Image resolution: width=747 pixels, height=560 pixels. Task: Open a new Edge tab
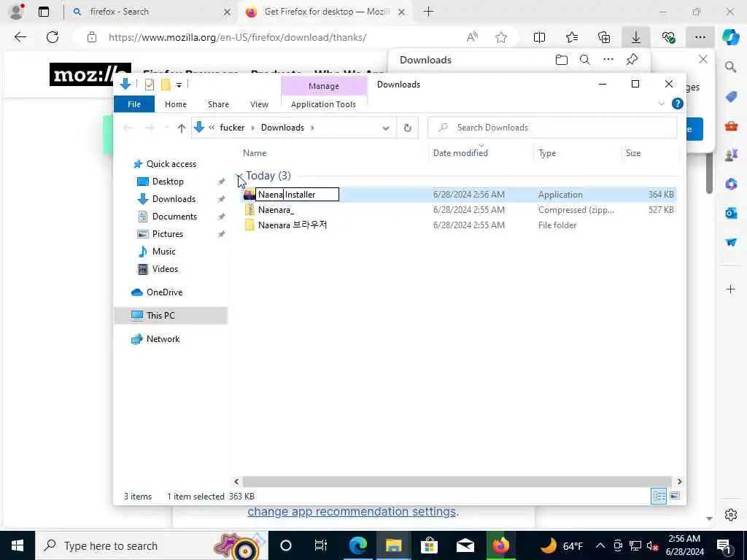click(428, 12)
